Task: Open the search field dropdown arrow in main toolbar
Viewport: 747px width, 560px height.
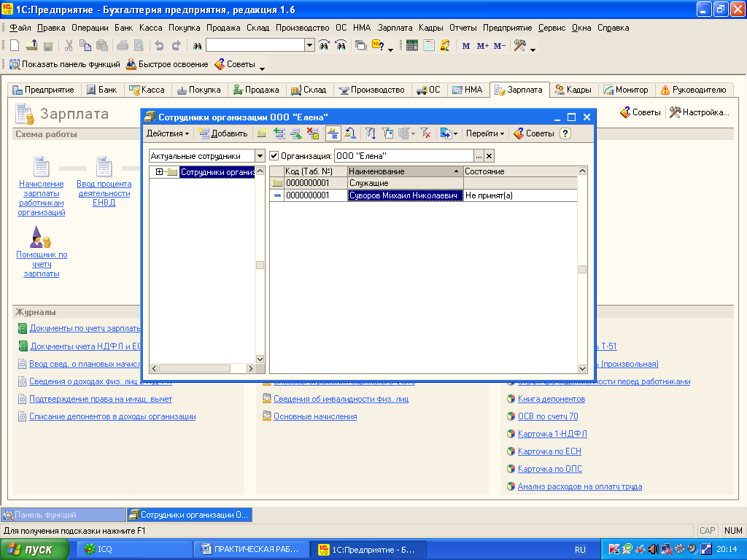Action: click(309, 46)
